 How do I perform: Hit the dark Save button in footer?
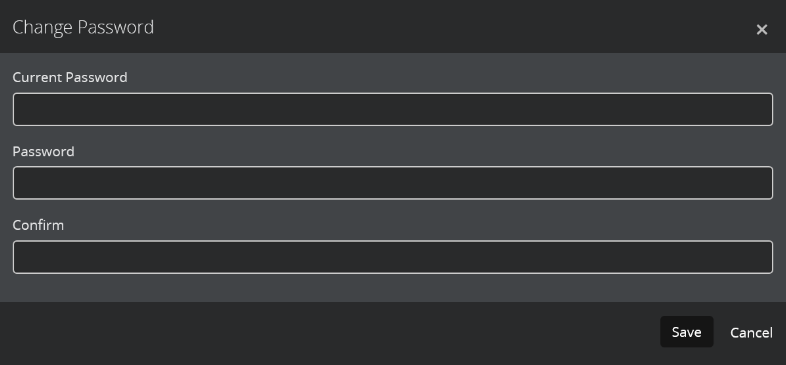[x=686, y=332]
